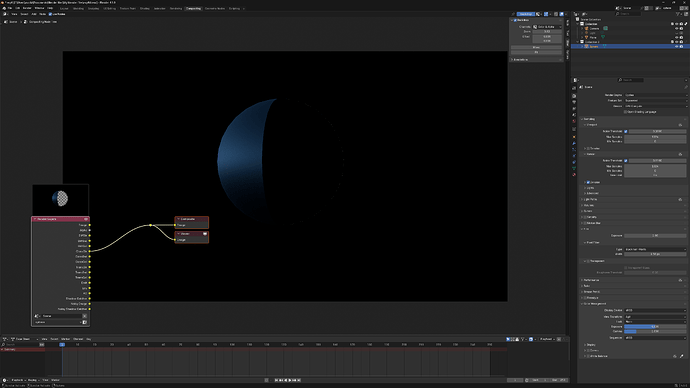The height and width of the screenshot is (388, 690).
Task: Open the View Transform dropdown
Action: (655, 316)
